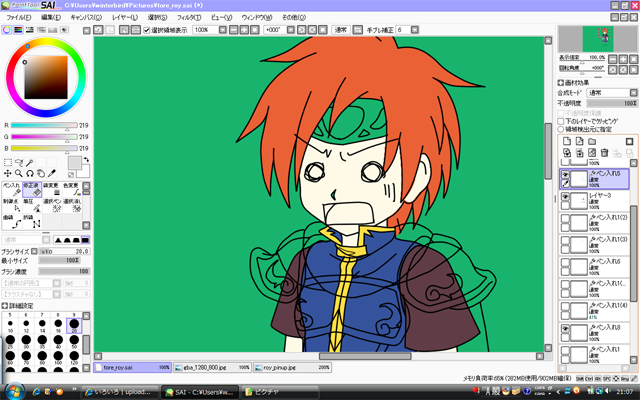This screenshot has height=400, width=640.
Task: Show the ペン入れ1(2) layer
Action: point(565,218)
